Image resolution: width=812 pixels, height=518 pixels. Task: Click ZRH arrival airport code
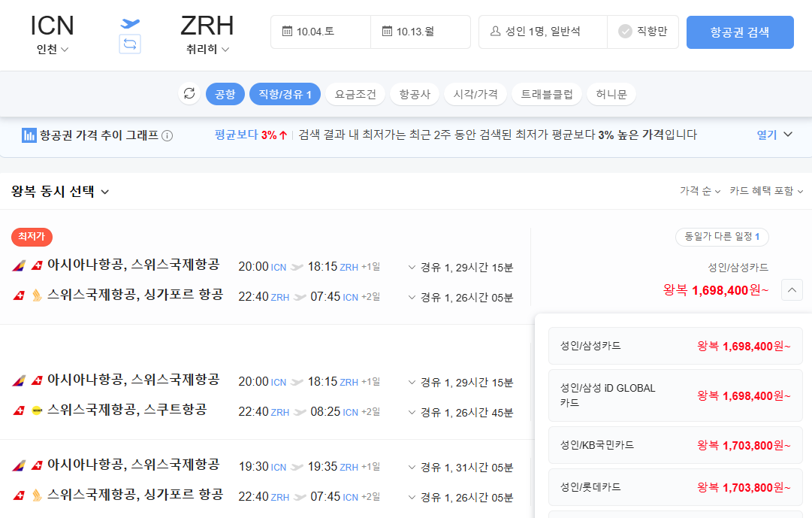point(207,26)
